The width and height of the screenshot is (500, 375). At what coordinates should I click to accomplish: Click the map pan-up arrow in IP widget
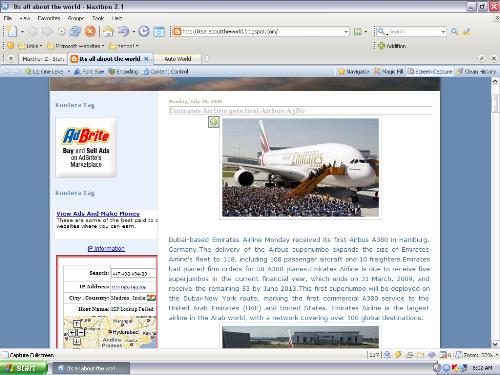click(x=76, y=324)
